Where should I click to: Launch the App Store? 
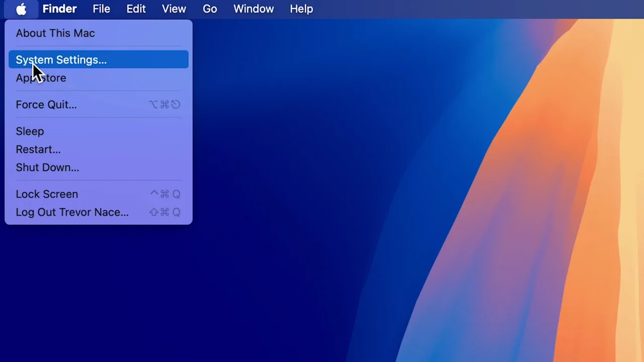coord(41,77)
